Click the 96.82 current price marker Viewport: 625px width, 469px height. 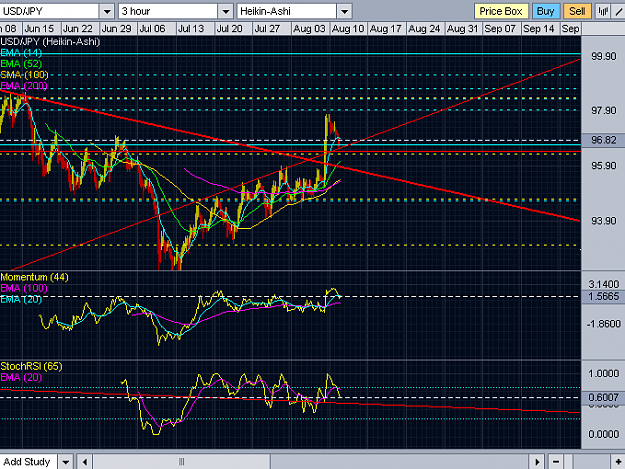[603, 140]
